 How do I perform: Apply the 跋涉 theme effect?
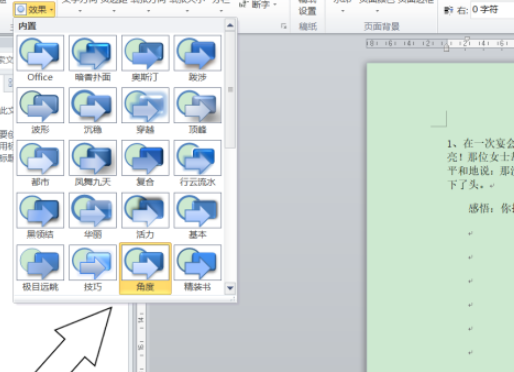pos(198,59)
